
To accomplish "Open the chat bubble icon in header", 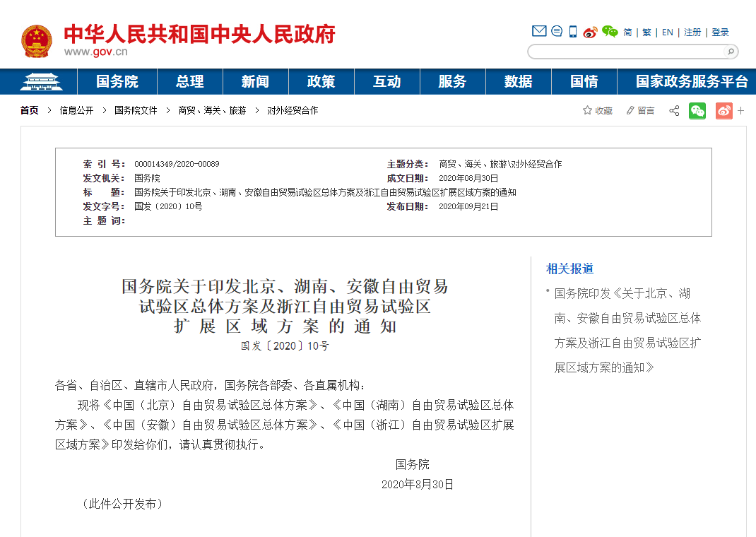I will coord(557,31).
